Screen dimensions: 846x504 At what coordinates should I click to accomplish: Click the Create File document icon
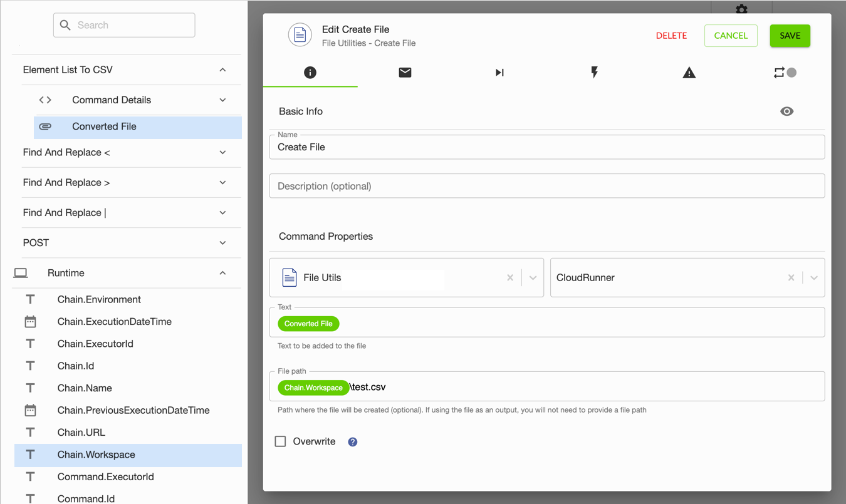point(300,34)
